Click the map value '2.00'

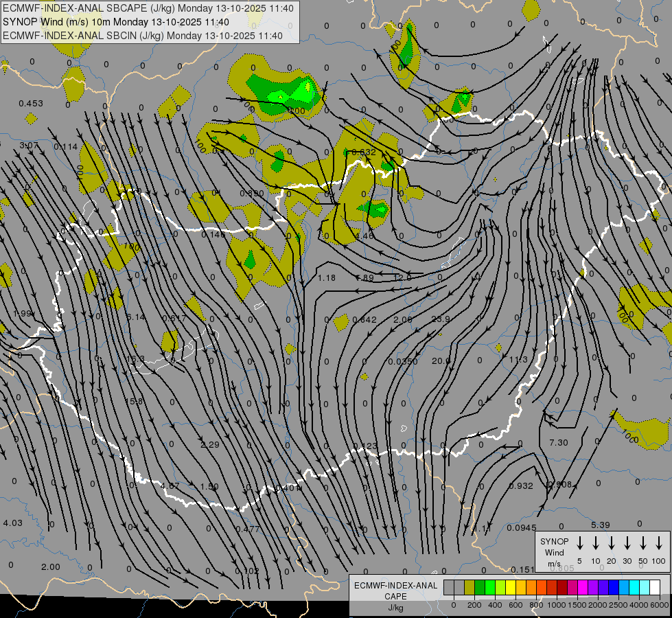coord(51,567)
